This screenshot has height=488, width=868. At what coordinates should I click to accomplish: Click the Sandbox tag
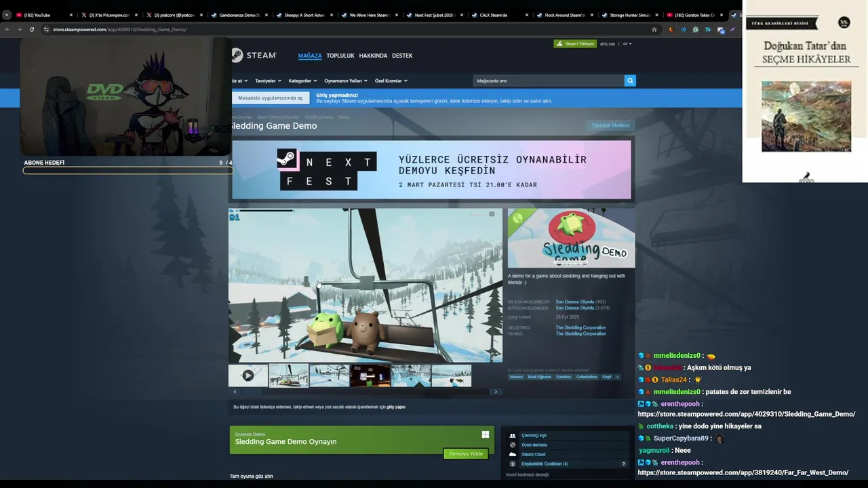click(x=564, y=377)
